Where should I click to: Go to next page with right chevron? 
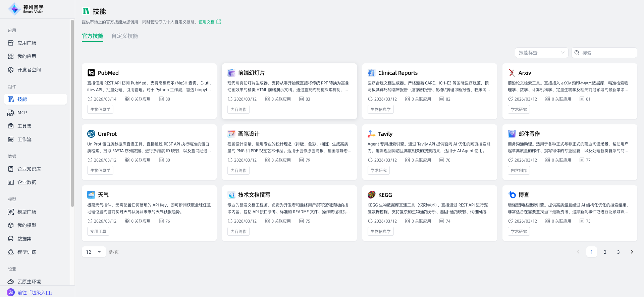pyautogui.click(x=632, y=252)
